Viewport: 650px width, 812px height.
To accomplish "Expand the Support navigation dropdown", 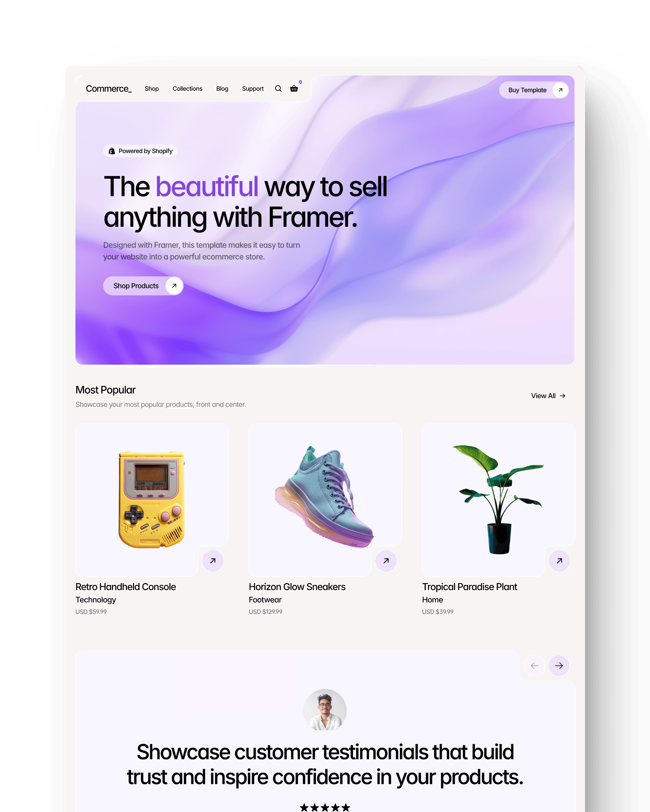I will (x=253, y=88).
